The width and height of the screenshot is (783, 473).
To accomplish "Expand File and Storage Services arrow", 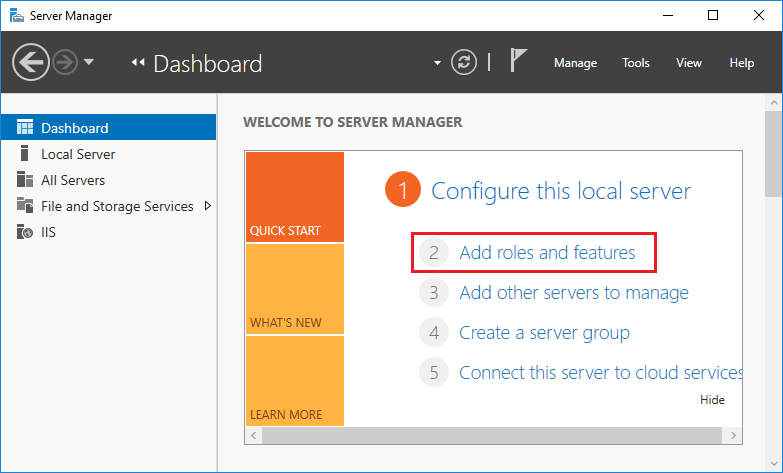I will point(208,206).
